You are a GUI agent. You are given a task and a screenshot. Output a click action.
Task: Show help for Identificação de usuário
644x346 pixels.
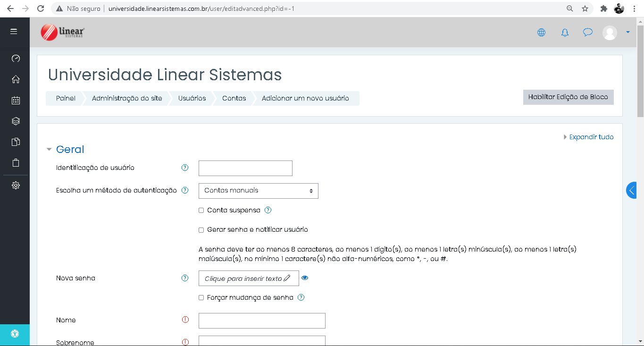point(185,168)
